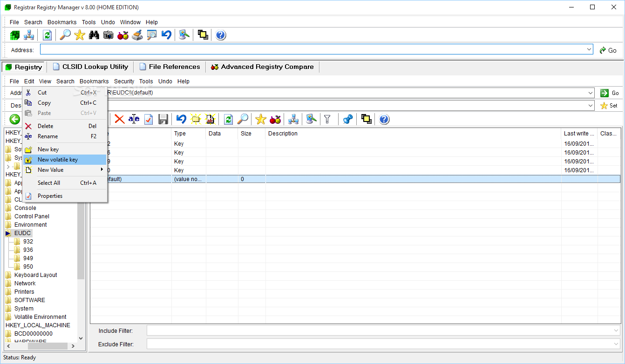
Task: Select the Printers key in tree
Action: [24, 292]
